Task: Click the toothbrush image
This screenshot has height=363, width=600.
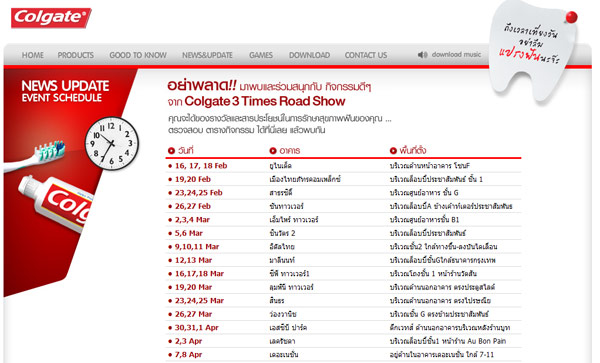Action: tap(34, 157)
